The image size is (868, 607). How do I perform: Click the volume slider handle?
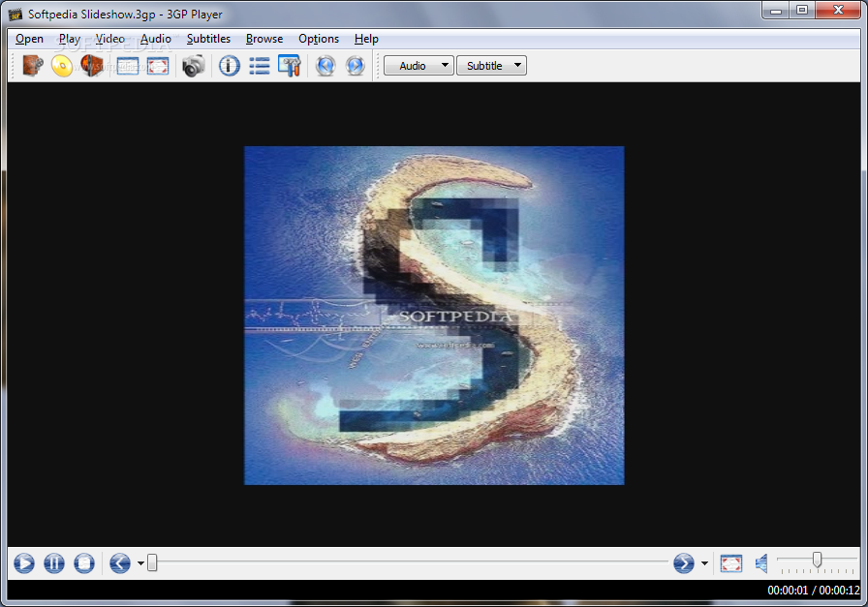(817, 560)
